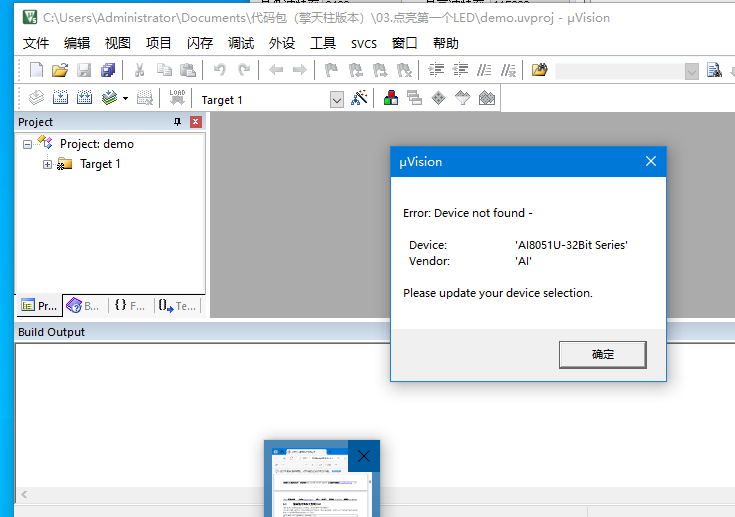Click the LOAD download to flash icon
The height and width of the screenshot is (517, 735).
point(177,98)
